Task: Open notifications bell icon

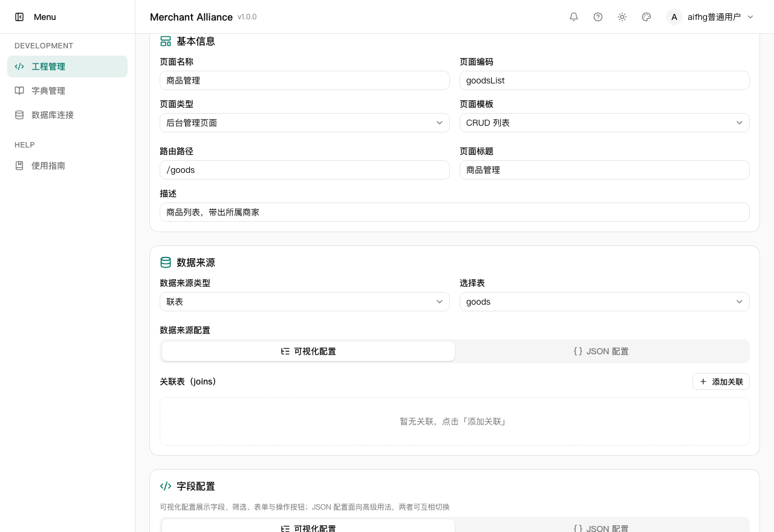Action: point(574,17)
